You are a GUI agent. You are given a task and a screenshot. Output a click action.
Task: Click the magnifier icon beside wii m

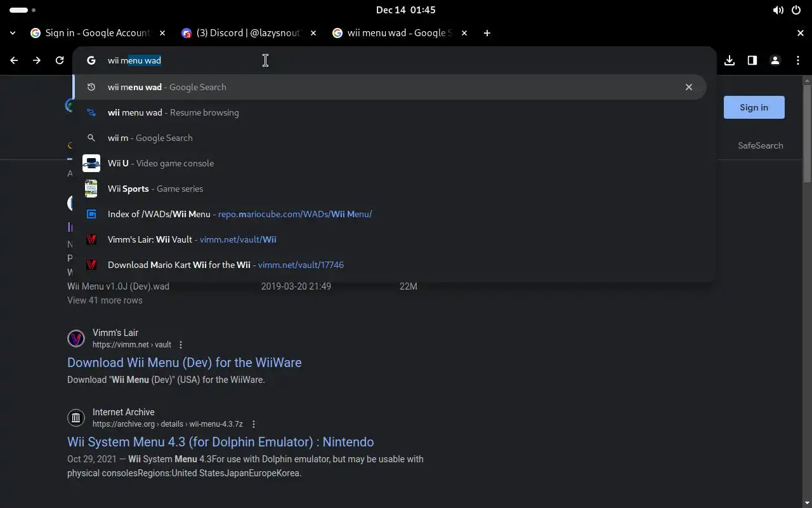click(91, 138)
